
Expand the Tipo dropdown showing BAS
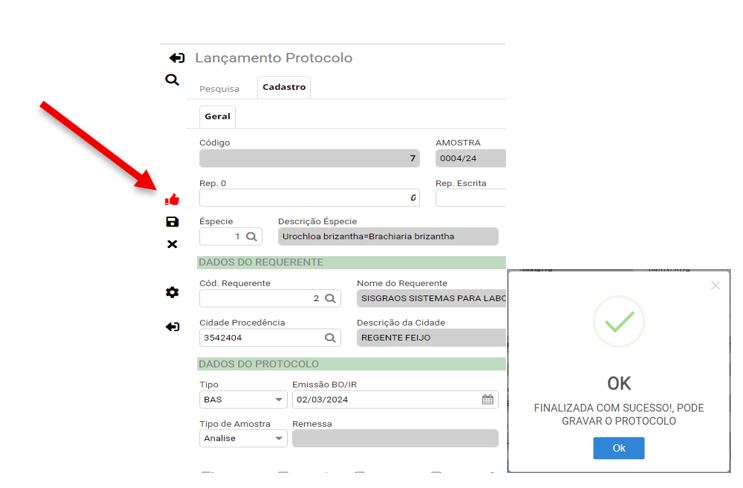click(279, 400)
